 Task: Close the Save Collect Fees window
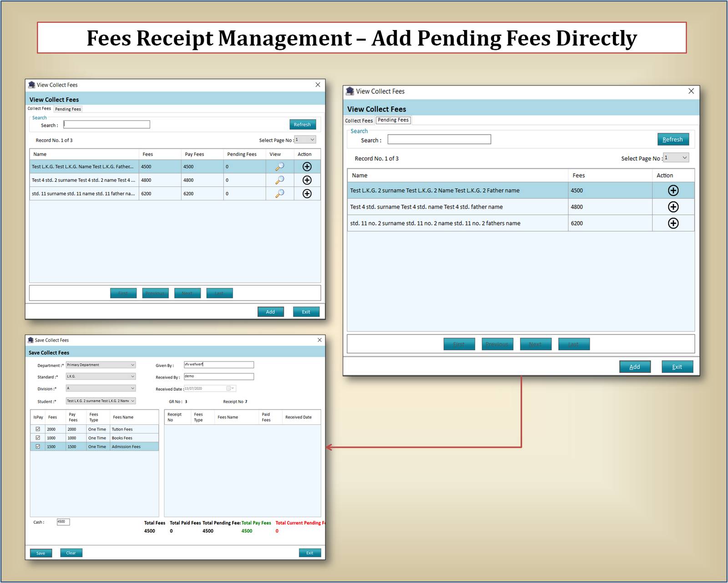[319, 340]
